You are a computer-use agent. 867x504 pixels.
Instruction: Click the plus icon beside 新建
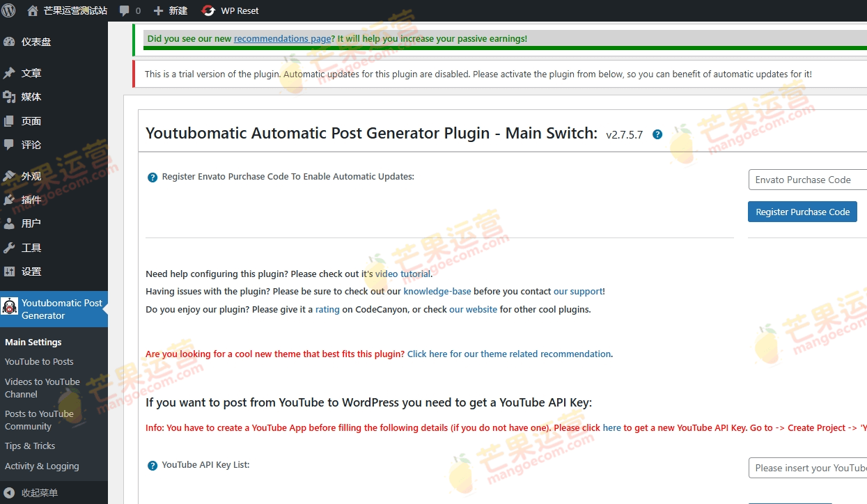[x=158, y=10]
